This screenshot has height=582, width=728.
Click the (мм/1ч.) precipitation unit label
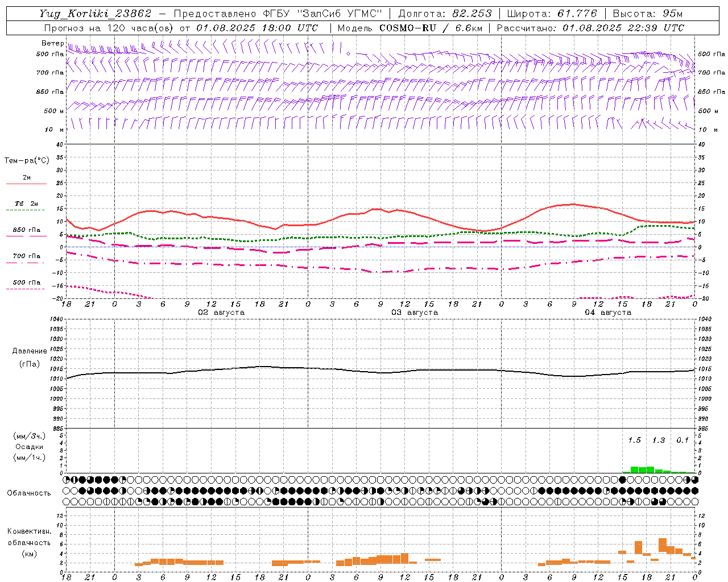(30, 458)
